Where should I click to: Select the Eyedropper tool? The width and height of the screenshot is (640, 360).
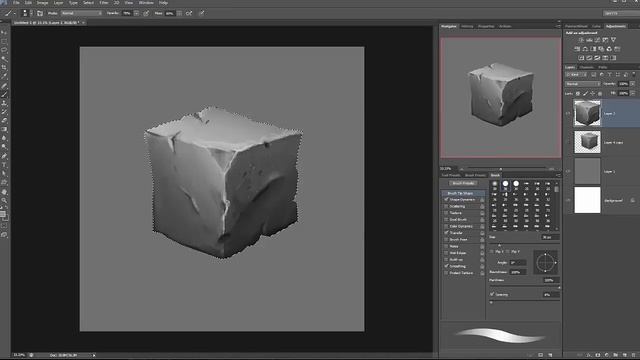click(x=4, y=76)
